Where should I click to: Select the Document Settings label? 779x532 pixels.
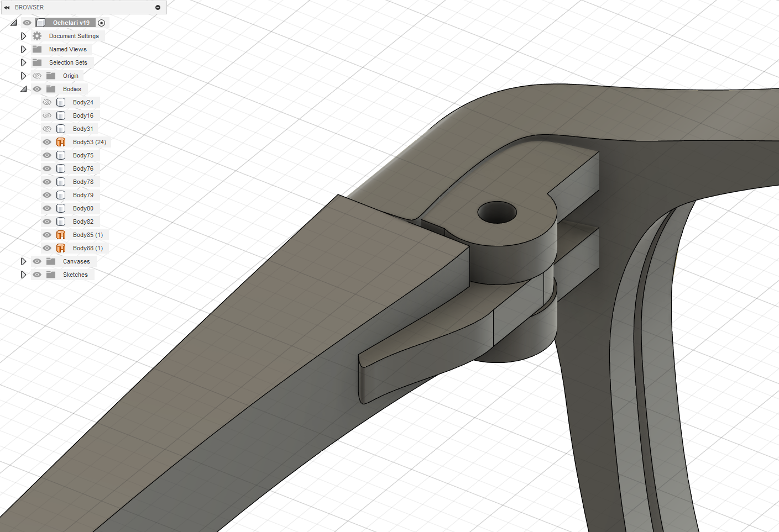74,36
